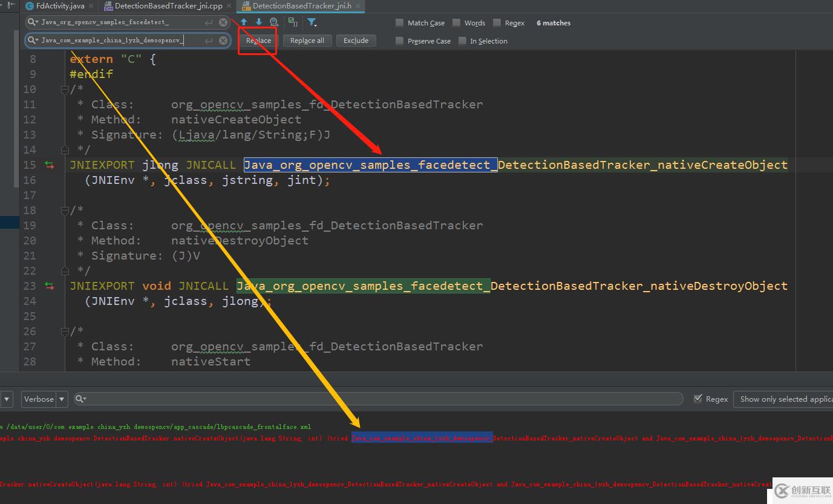This screenshot has width=833, height=504.
Task: Click #endif directive on line 9
Action: (x=91, y=74)
